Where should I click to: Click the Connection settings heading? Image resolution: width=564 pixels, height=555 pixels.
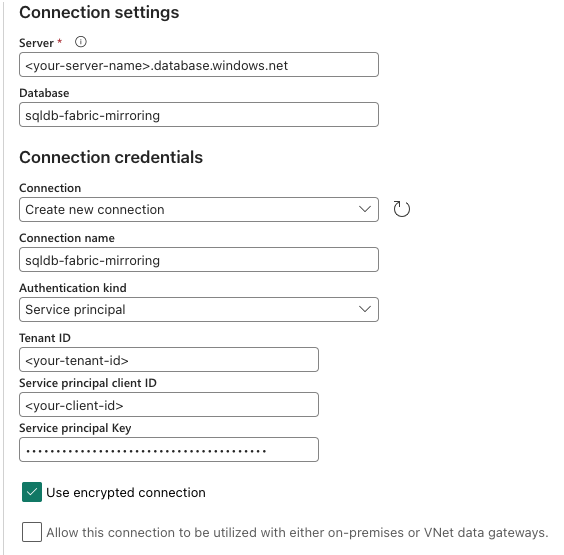[x=99, y=12]
